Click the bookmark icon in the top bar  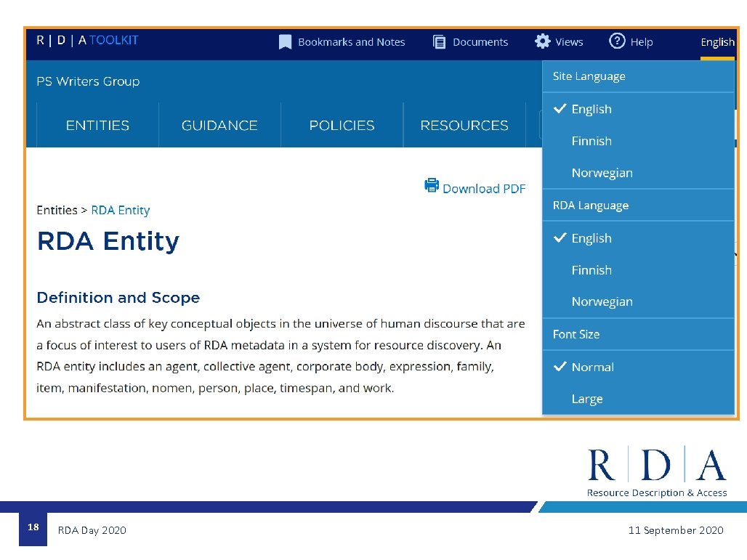click(285, 42)
